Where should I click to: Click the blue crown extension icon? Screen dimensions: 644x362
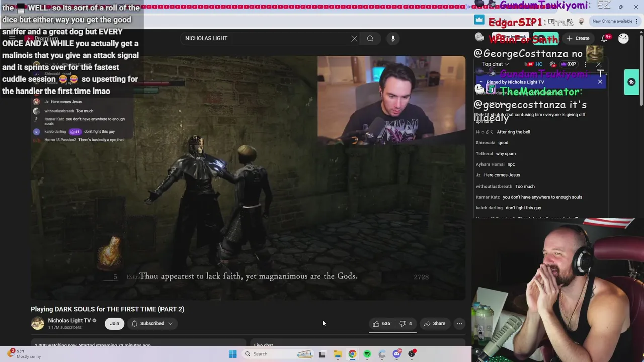[479, 20]
